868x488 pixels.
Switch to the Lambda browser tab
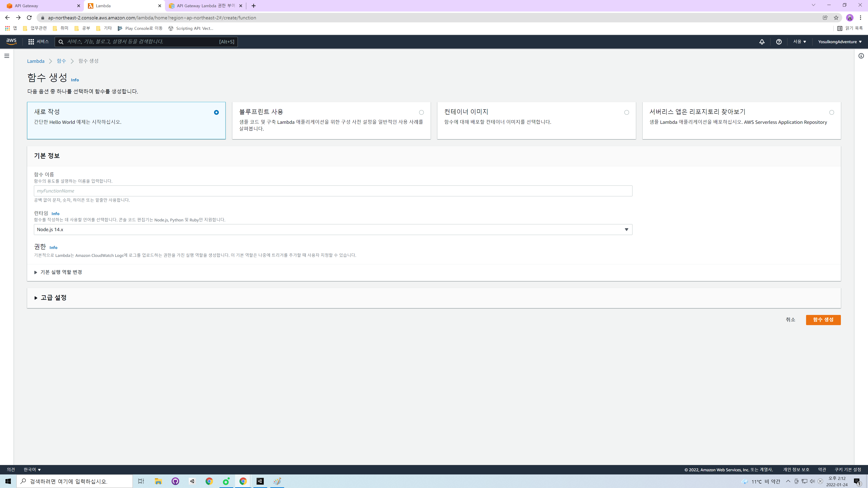pyautogui.click(x=124, y=6)
